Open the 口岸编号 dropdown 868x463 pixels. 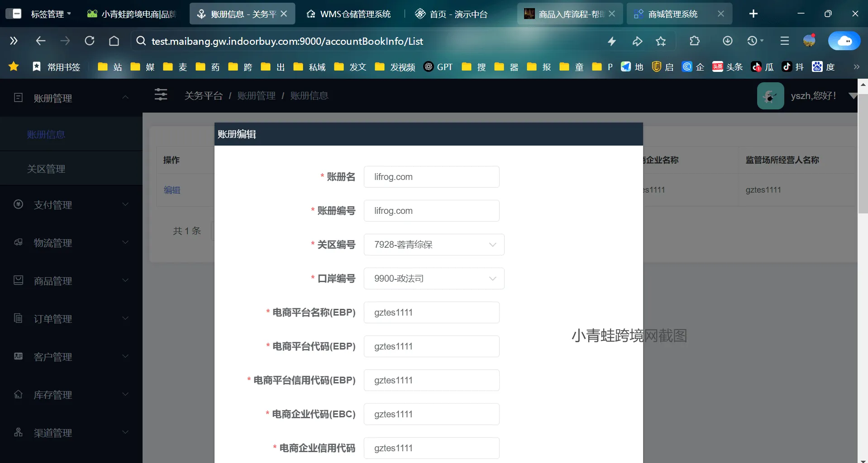point(434,279)
